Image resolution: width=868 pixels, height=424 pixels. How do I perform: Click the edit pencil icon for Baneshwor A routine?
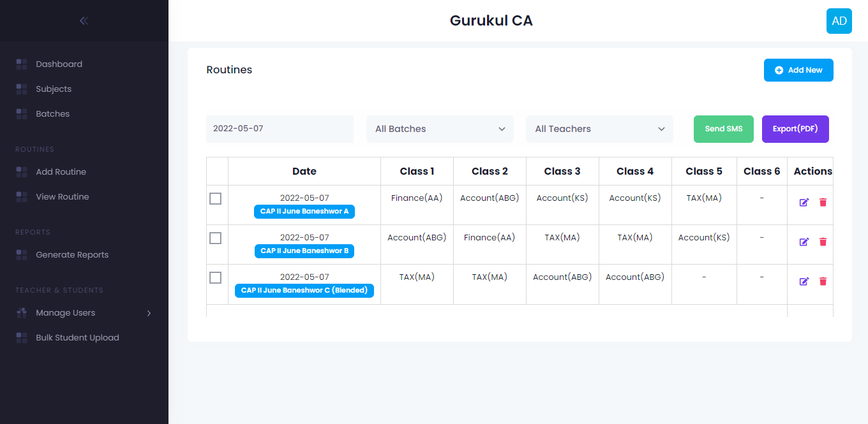coord(804,202)
